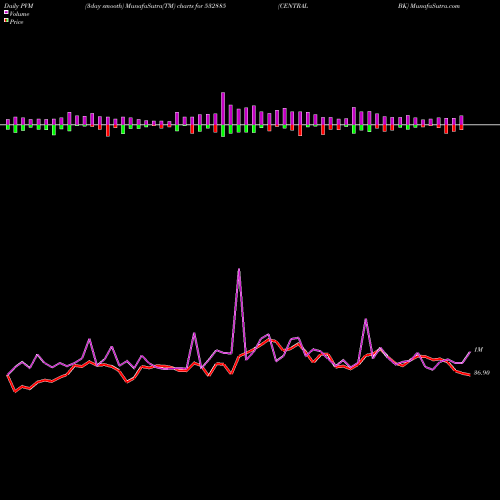The height and width of the screenshot is (500, 500).
Task: Click the '86.90' price line end label
Action: 482,373
